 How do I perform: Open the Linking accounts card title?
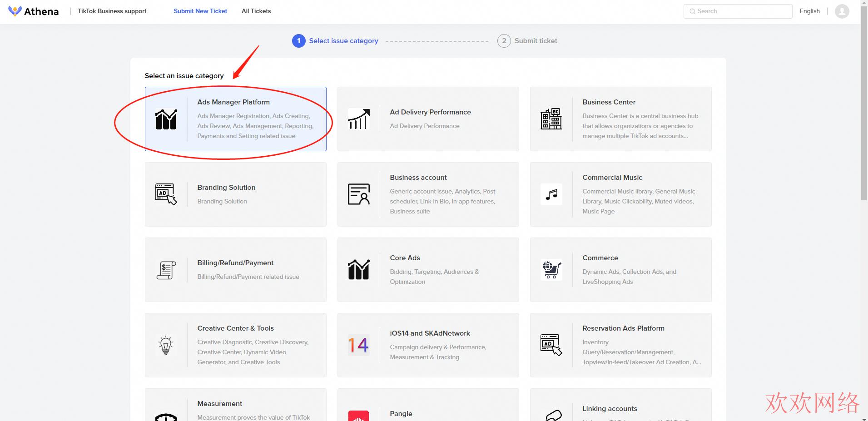point(610,409)
